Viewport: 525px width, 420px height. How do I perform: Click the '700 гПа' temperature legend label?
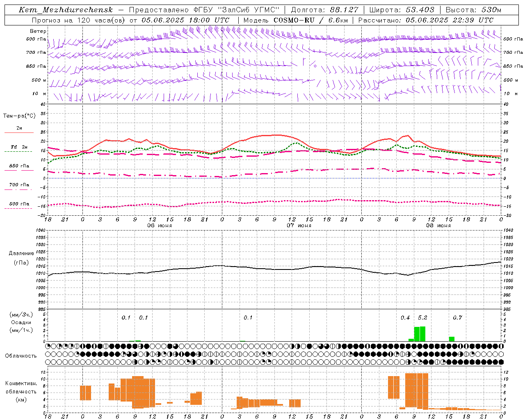(x=19, y=185)
